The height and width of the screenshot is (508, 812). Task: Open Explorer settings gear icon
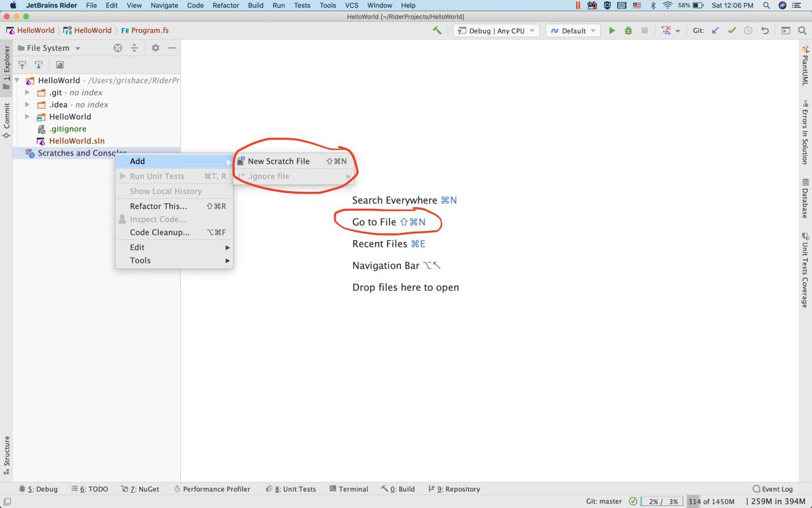[155, 48]
